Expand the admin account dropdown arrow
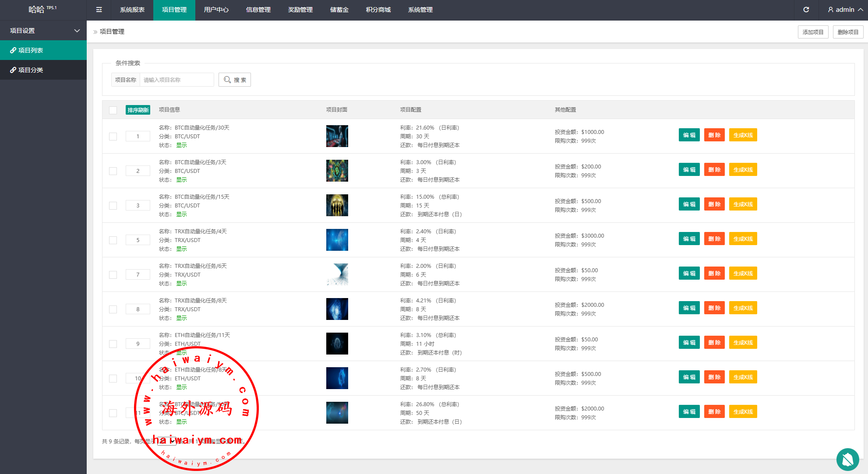This screenshot has width=868, height=474. click(860, 10)
